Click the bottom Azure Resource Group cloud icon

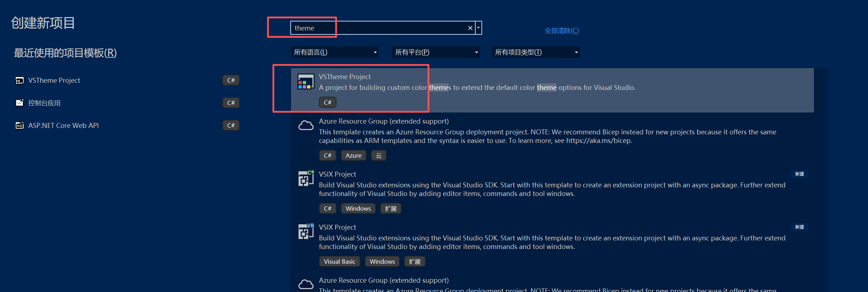306,284
